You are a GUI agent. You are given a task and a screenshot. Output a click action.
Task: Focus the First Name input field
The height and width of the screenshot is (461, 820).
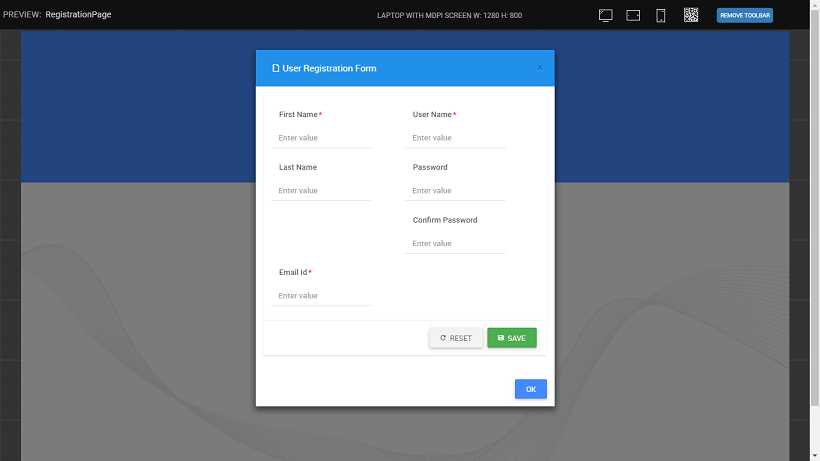321,138
